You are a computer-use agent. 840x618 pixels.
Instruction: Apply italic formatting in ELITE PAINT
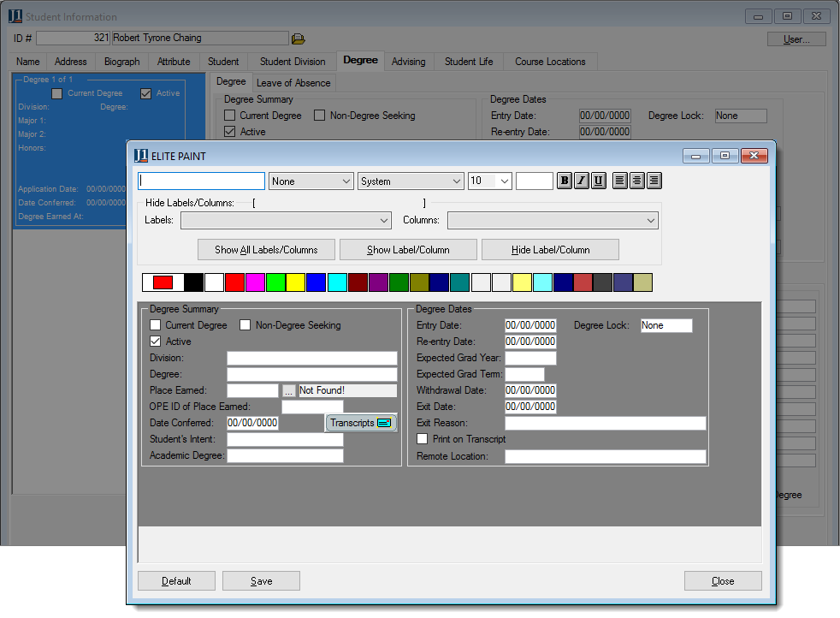pos(581,181)
